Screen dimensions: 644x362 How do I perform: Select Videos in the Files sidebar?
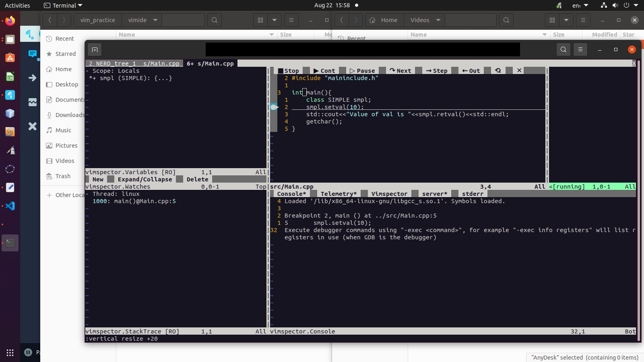[64, 160]
